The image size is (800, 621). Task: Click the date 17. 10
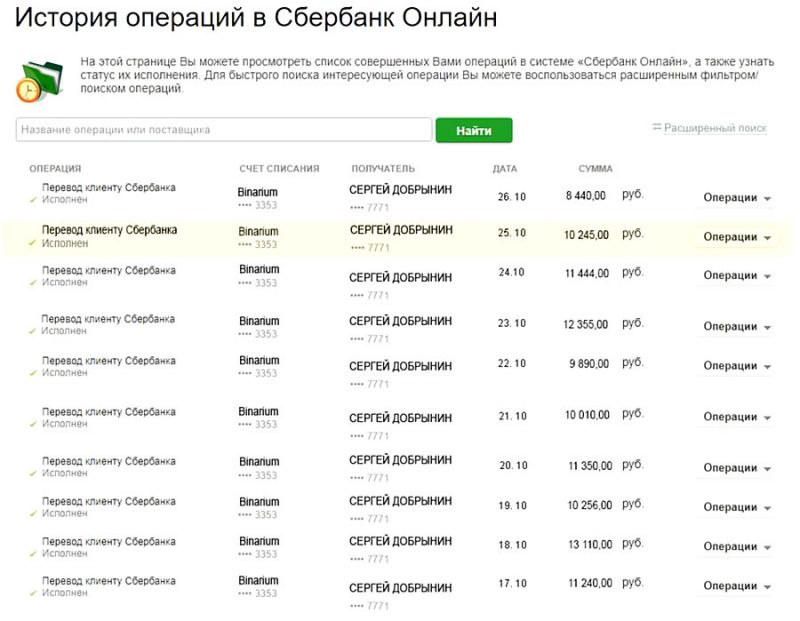(x=513, y=583)
